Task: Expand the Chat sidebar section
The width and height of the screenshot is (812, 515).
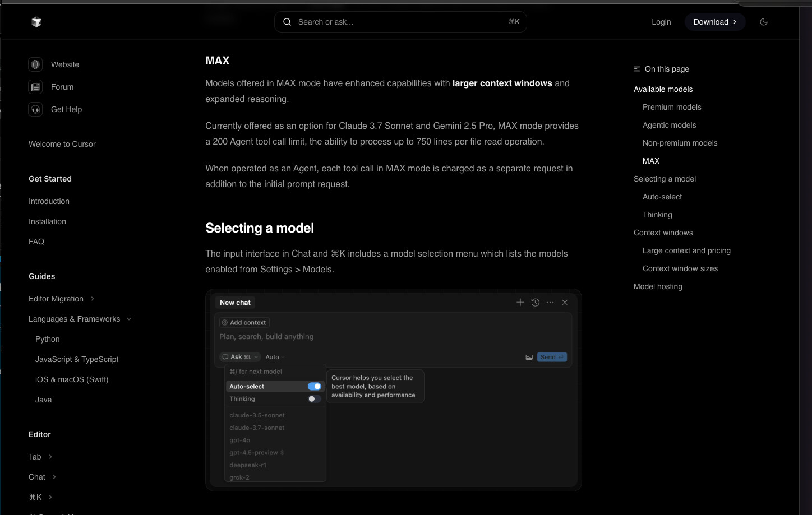Action: coord(54,477)
